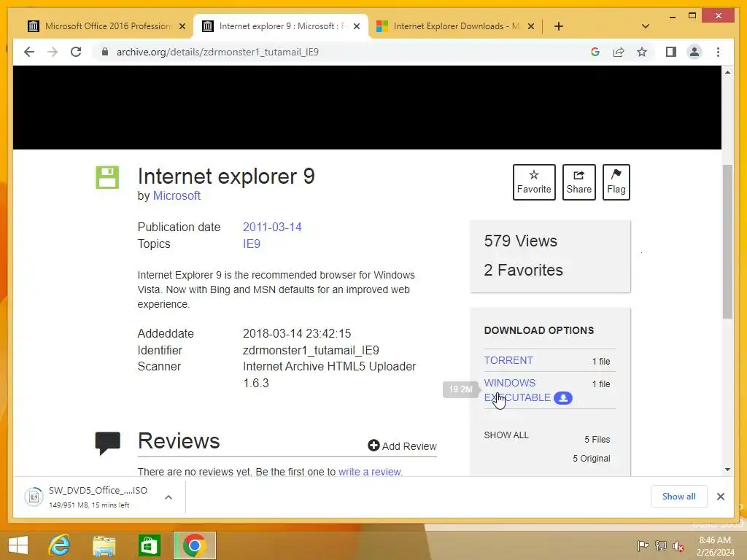Click the black media banner area
747x560 pixels.
coord(367,108)
